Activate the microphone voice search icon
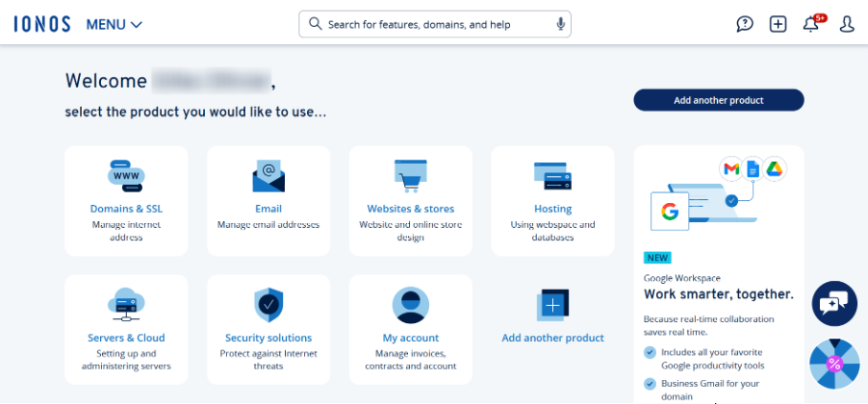The width and height of the screenshot is (868, 404). tap(560, 24)
